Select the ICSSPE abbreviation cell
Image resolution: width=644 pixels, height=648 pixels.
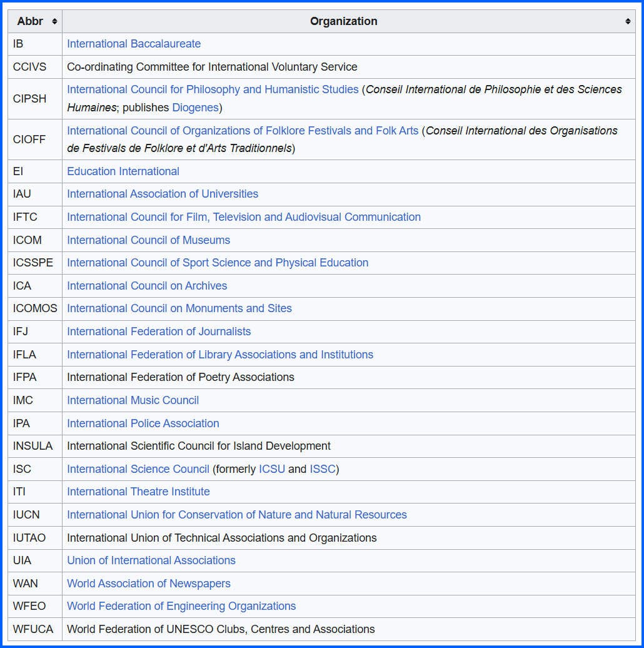pos(34,263)
